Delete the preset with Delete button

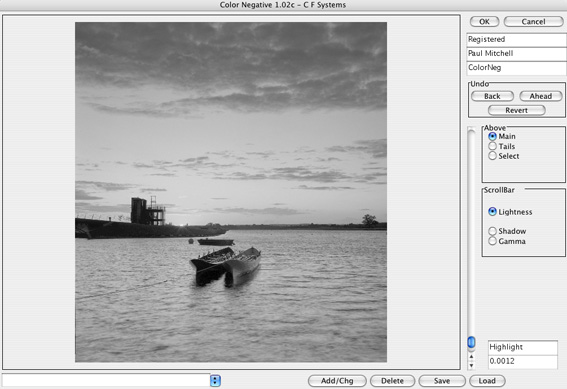pos(392,381)
